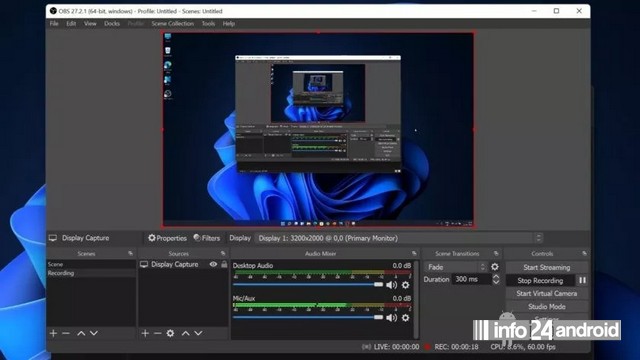This screenshot has height=360, width=640.
Task: Add a new source with plus icon
Action: [145, 333]
